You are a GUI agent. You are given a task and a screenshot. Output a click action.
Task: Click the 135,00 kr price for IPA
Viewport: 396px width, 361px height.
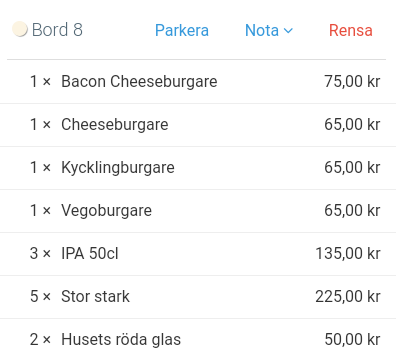coord(348,253)
